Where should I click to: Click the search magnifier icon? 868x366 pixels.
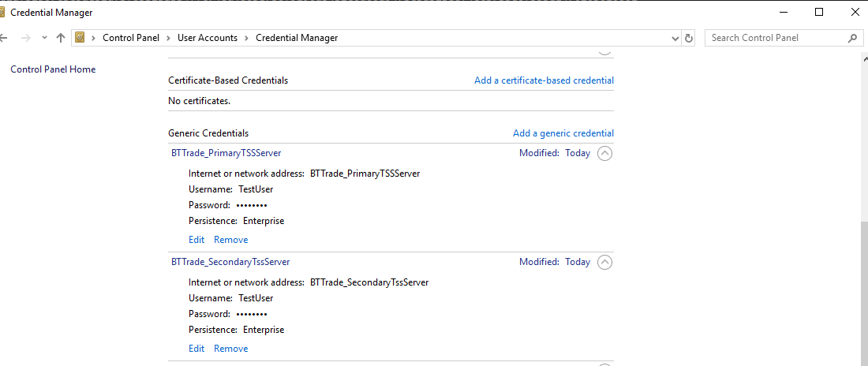click(x=852, y=38)
